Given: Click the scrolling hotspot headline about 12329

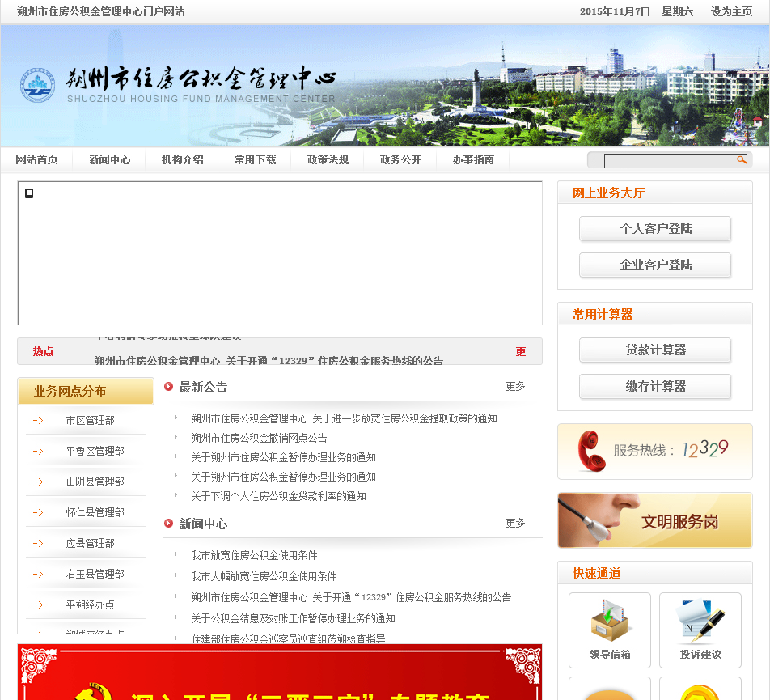Looking at the screenshot, I should 269,361.
